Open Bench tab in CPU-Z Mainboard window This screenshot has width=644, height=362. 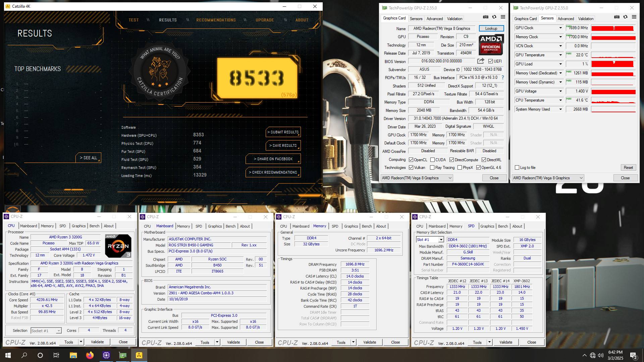point(230,226)
